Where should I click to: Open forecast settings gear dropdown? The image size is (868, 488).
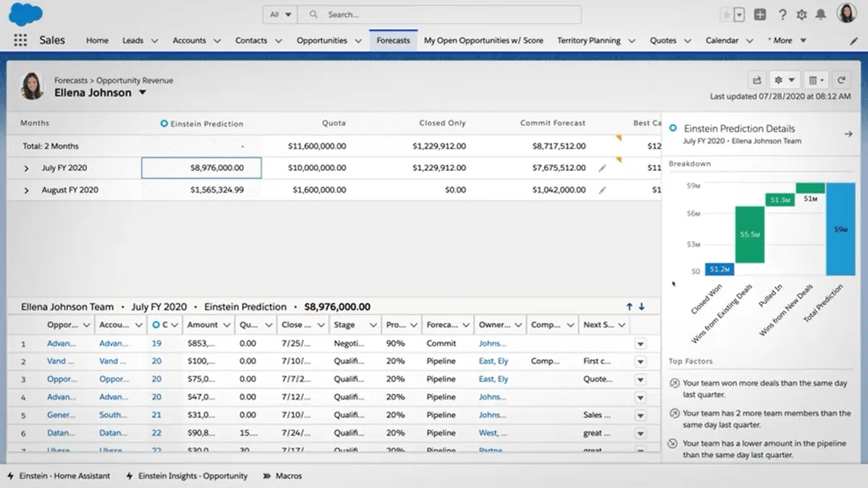784,80
